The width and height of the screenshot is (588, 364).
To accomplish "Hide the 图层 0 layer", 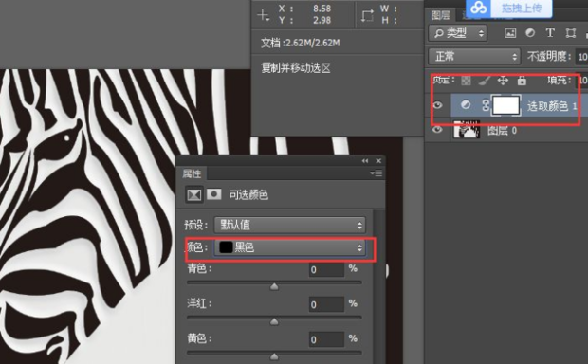I will tap(437, 130).
